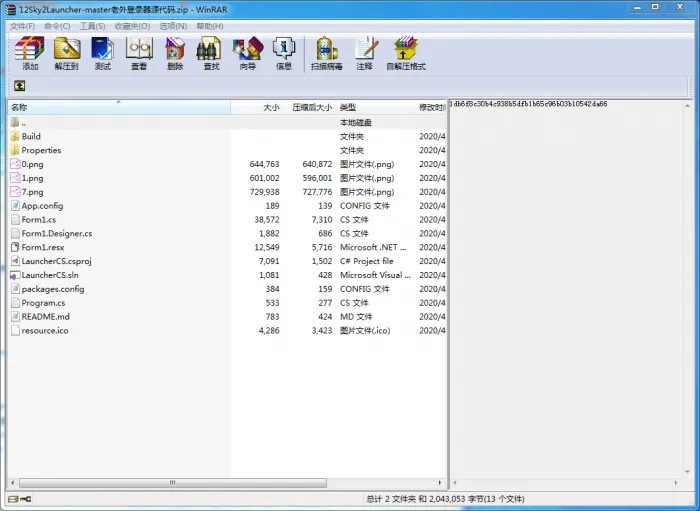Click the 注释 (Comment) toolbar icon
This screenshot has width=700, height=511.
(x=366, y=48)
